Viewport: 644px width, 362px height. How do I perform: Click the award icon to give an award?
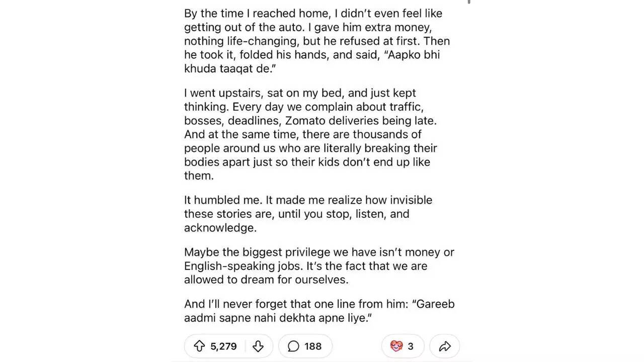click(397, 346)
